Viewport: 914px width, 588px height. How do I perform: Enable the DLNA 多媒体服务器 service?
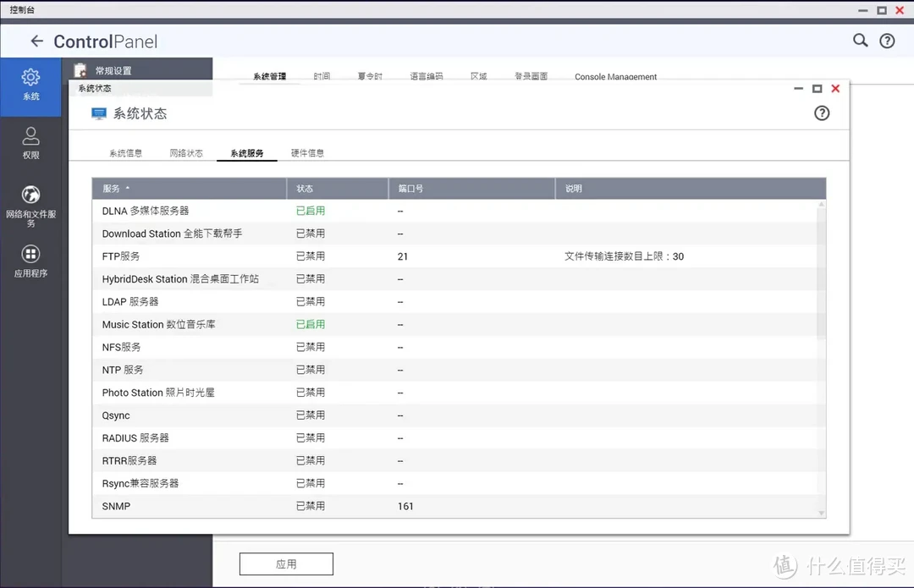(311, 210)
